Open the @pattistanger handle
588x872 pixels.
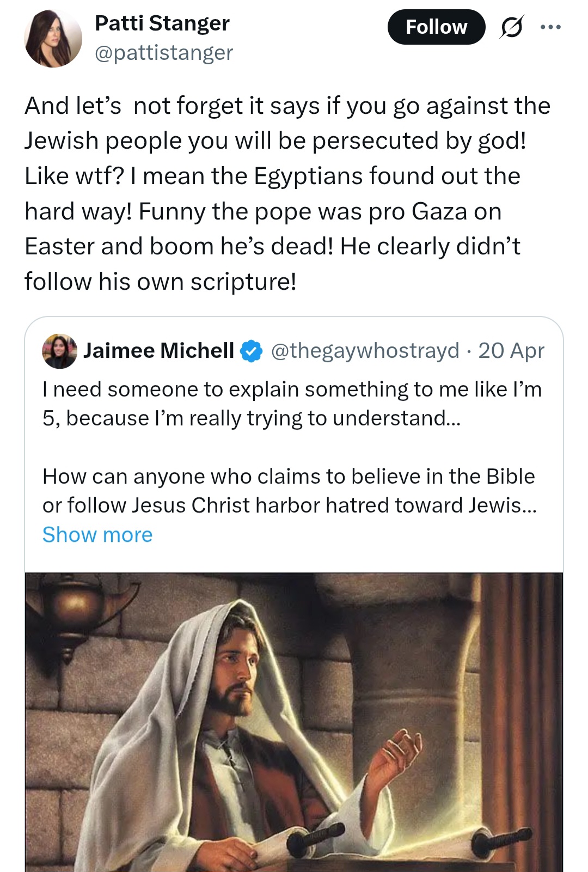coord(164,53)
